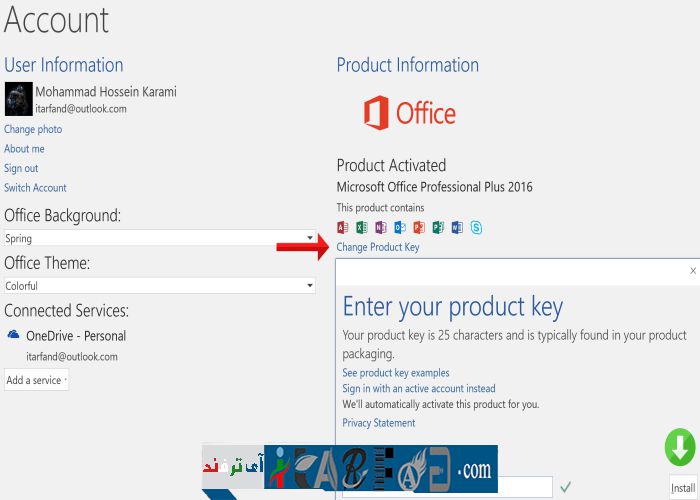The height and width of the screenshot is (500, 700).
Task: Click the Word icon in product list
Action: pyautogui.click(x=457, y=227)
